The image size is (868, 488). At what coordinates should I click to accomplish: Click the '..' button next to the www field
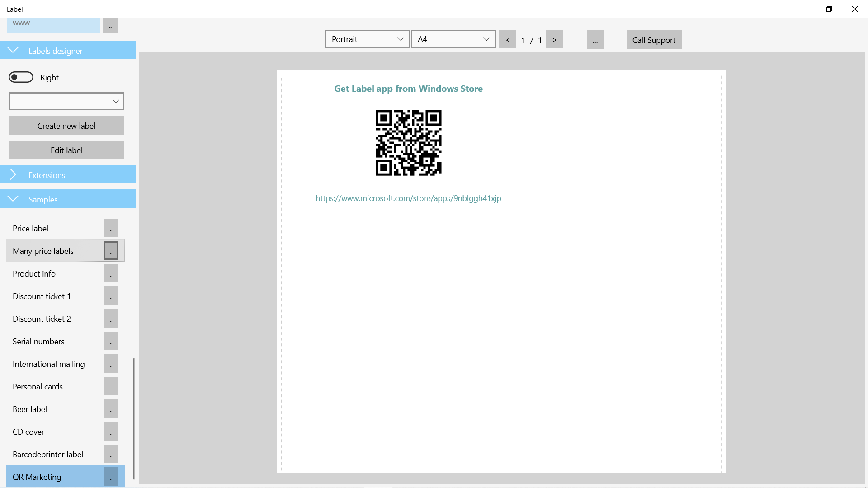pos(110,26)
